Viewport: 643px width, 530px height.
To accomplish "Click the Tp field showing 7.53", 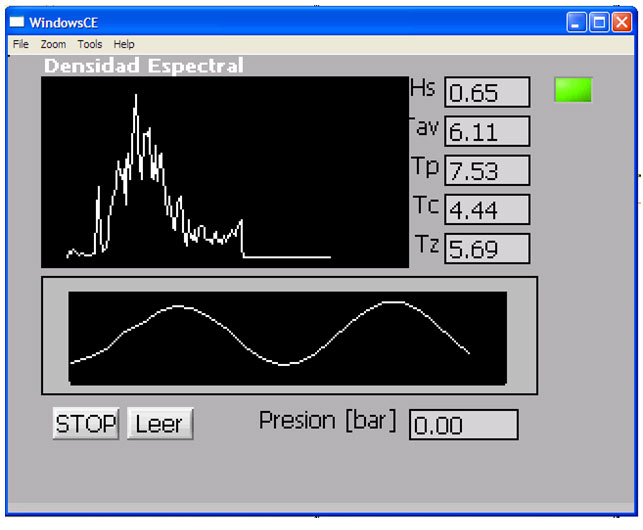I will tap(487, 171).
